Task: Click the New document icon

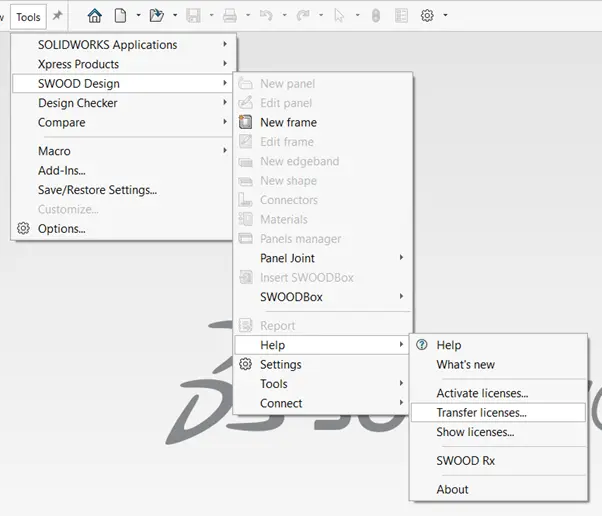Action: tap(120, 16)
